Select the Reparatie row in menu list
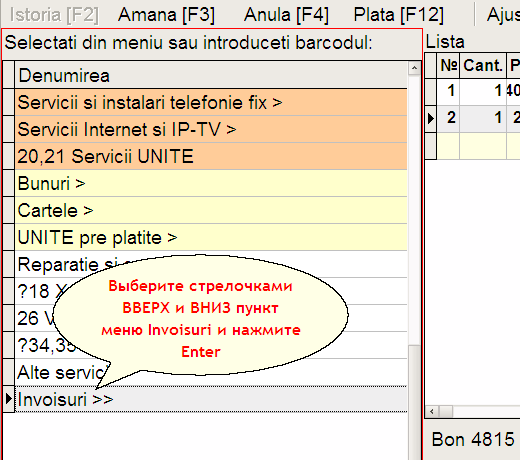The image size is (520, 460). click(211, 264)
